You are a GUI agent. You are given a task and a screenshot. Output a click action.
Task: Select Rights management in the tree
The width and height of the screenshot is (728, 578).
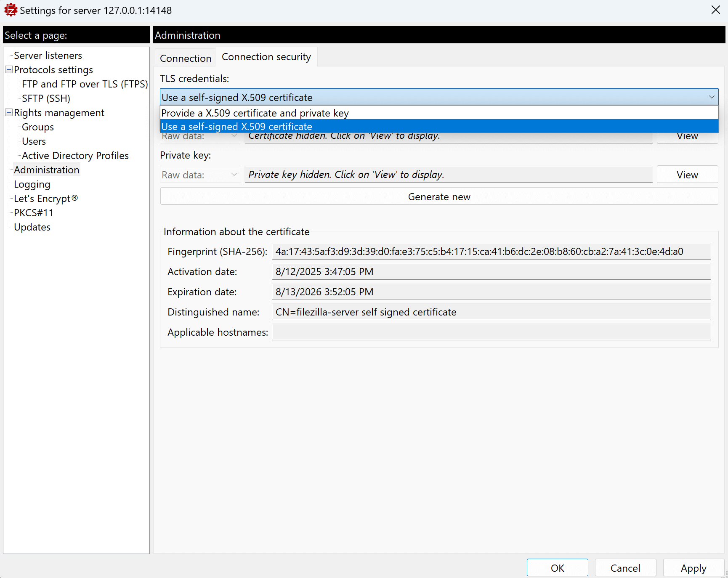(59, 113)
